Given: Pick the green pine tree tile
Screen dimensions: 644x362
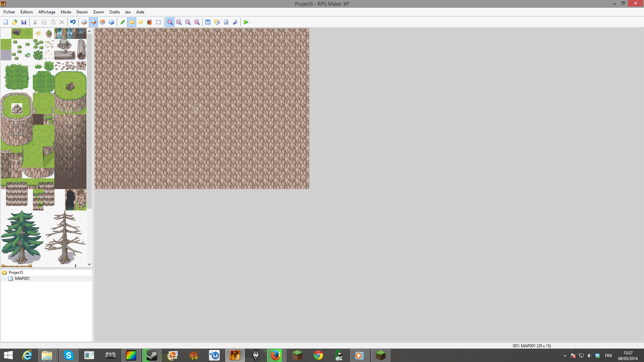Looking at the screenshot, I should pos(21,236).
